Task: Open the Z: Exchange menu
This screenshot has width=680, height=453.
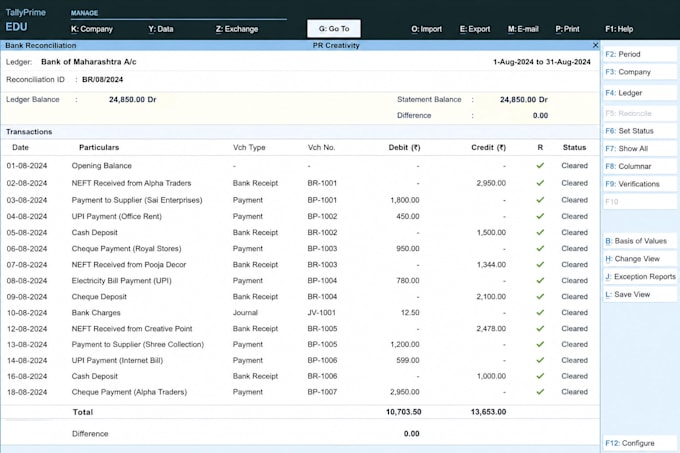Action: [x=237, y=29]
